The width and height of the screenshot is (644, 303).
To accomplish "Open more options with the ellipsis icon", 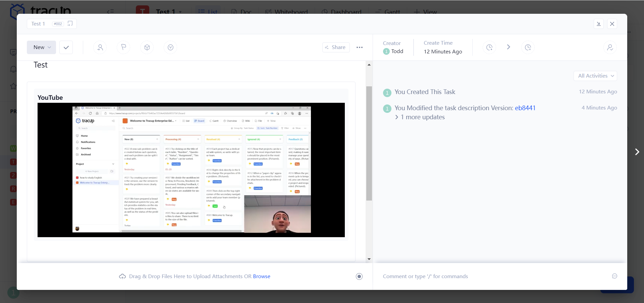I will click(x=360, y=47).
